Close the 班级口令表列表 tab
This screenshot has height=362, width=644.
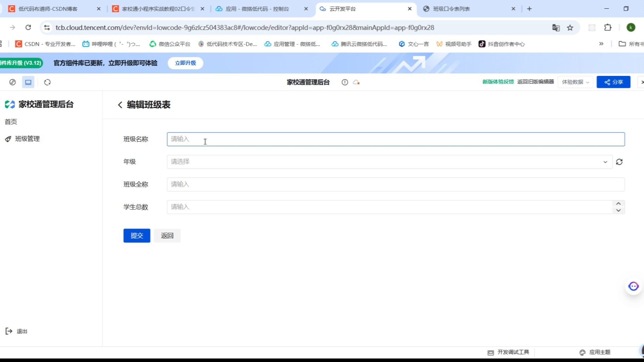click(513, 9)
